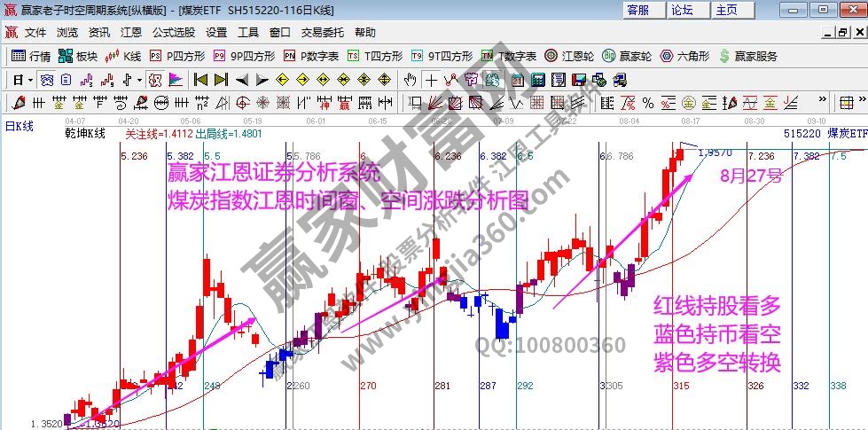Expand the 日 period dropdown
868x430 pixels.
(x=21, y=80)
